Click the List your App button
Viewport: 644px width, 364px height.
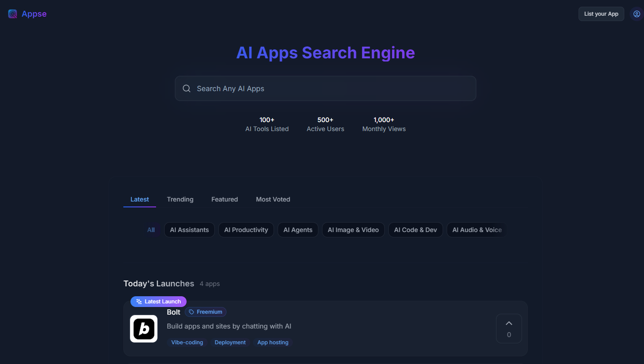point(601,13)
